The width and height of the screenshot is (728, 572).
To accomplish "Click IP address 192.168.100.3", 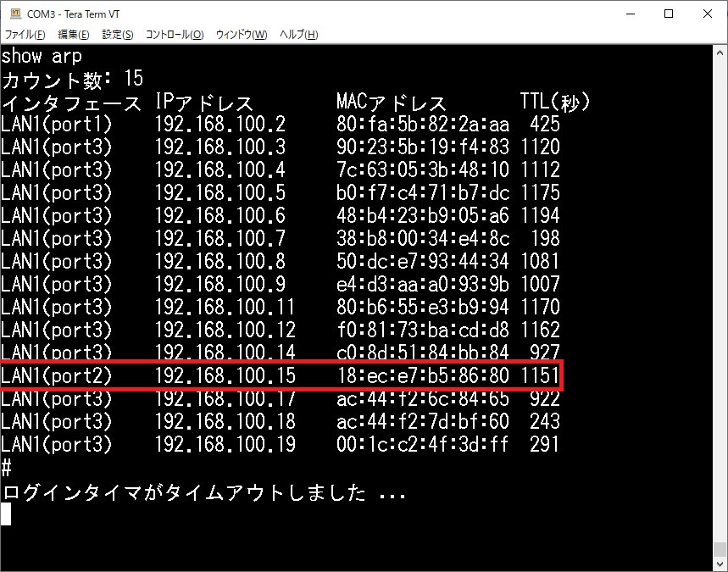I will click(220, 147).
